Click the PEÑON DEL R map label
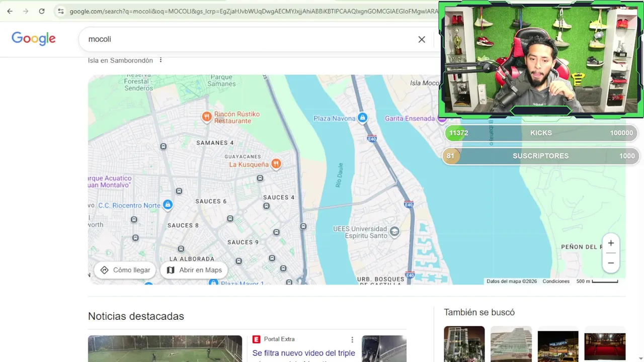644x362 pixels. point(582,247)
